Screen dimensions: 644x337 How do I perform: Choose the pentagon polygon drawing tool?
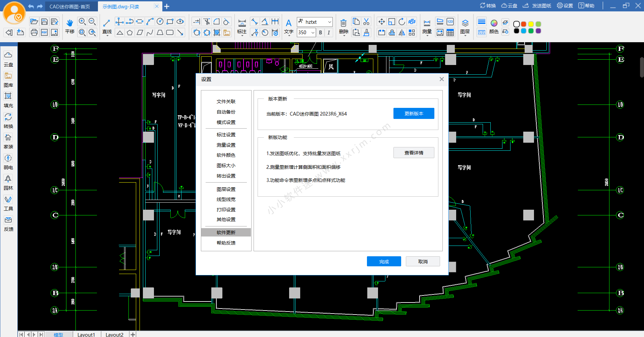pos(130,32)
